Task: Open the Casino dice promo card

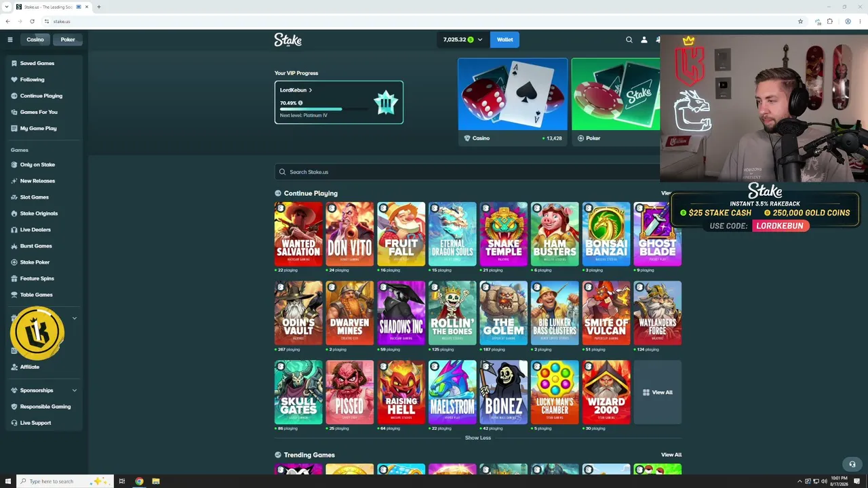Action: 513,102
